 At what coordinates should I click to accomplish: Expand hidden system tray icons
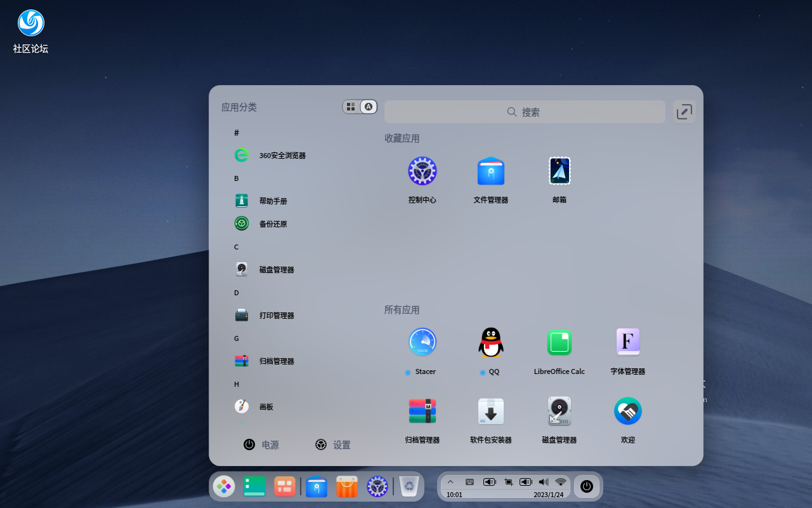point(450,481)
